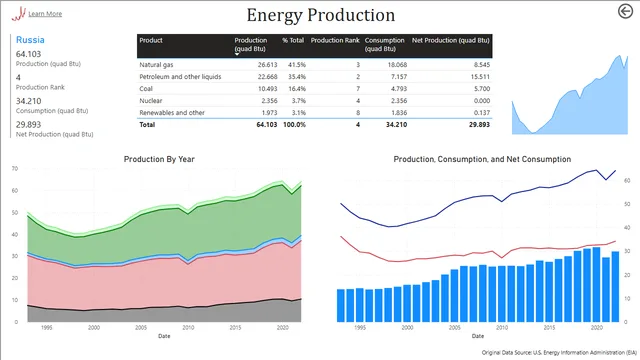Click the data source footer text
Viewport: 640px width, 360px height.
559,352
